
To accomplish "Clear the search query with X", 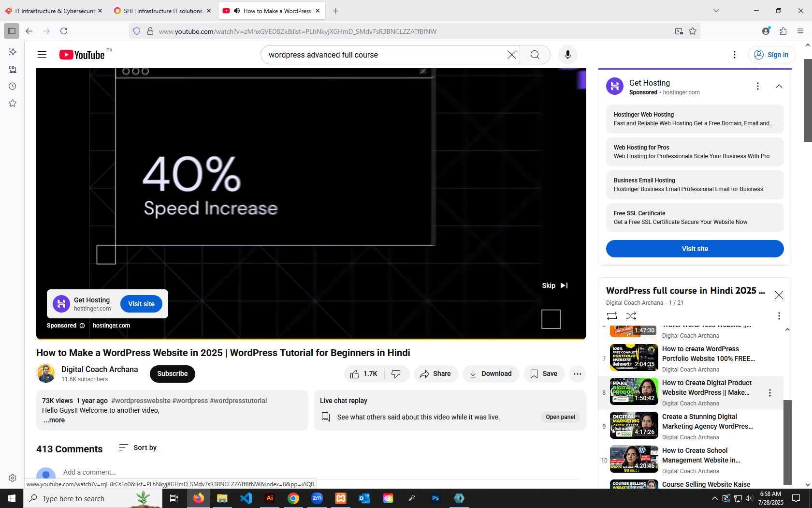I will coord(511,55).
